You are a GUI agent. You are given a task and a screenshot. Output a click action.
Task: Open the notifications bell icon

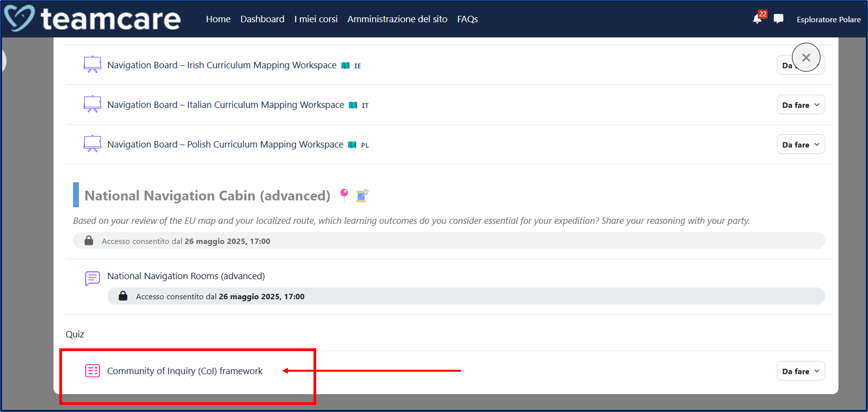pyautogui.click(x=757, y=19)
